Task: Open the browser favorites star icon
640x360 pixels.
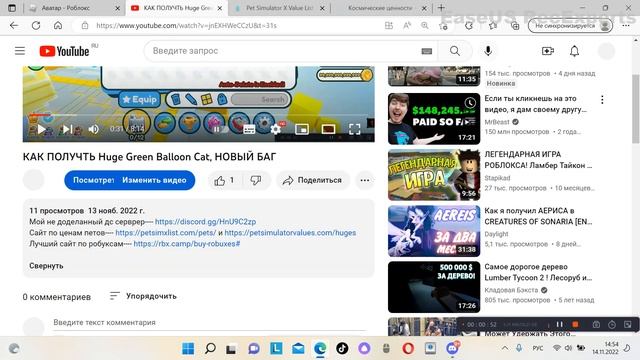Action: click(x=492, y=26)
